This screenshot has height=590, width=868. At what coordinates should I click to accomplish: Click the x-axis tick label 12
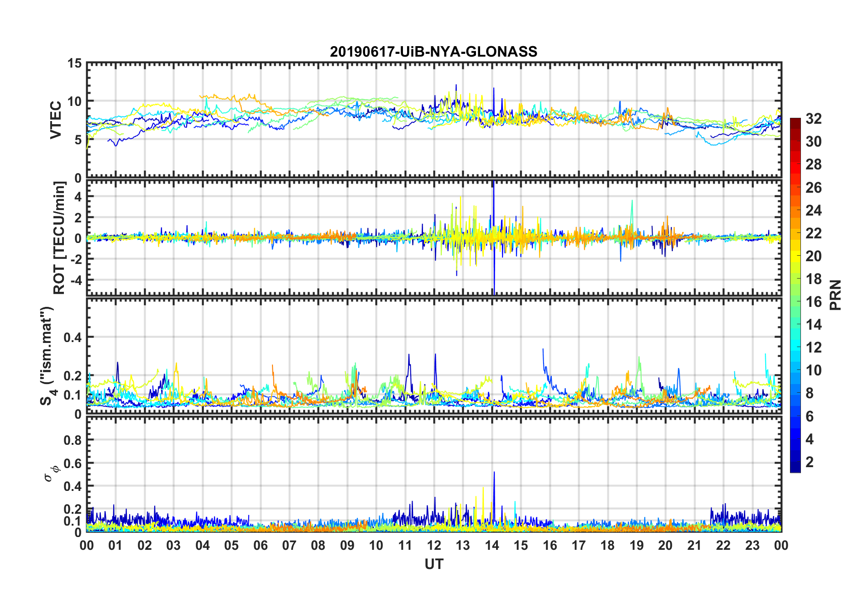pos(434,545)
